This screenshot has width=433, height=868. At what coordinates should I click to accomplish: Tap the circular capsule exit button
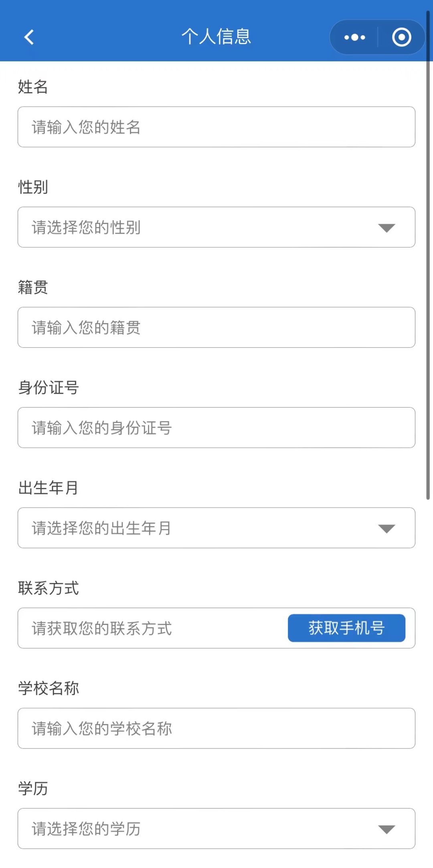click(x=401, y=36)
